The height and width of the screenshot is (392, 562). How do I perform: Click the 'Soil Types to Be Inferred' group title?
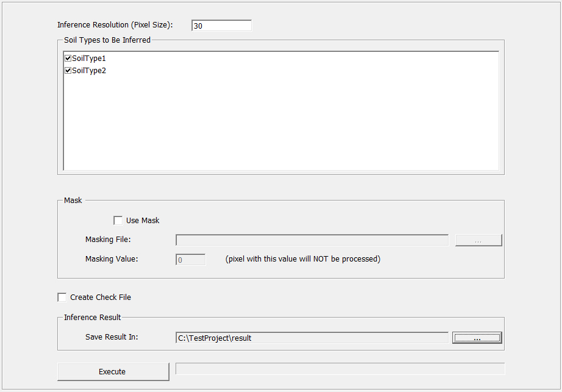pos(107,40)
